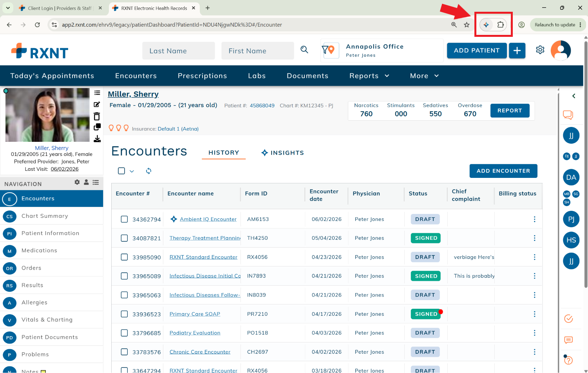Open the browser extensions puzzle icon
This screenshot has height=373, width=588.
pyautogui.click(x=500, y=25)
